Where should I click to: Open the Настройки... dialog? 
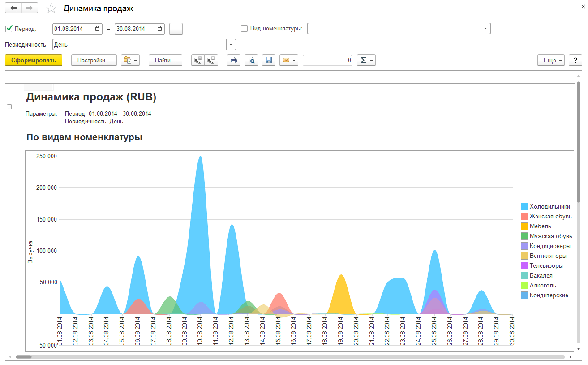[x=94, y=61]
